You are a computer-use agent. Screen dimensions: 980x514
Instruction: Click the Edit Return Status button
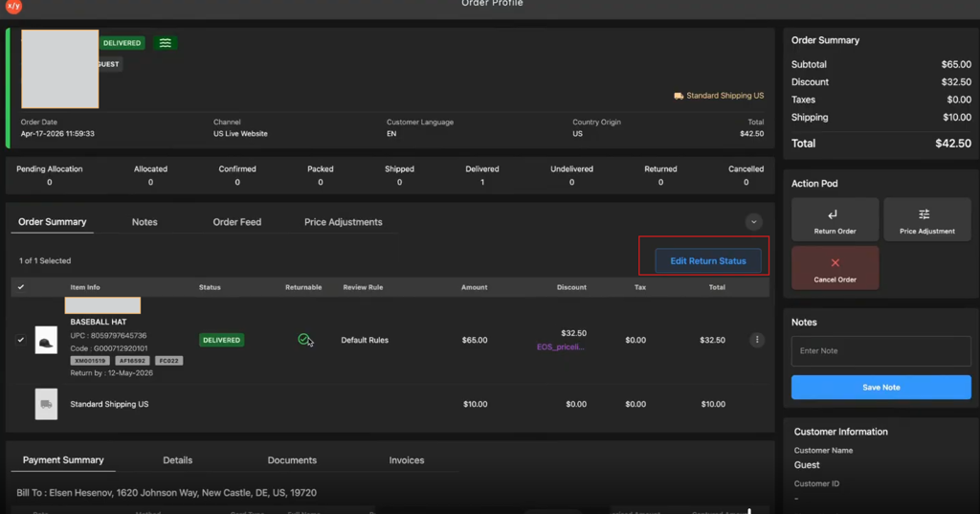(708, 260)
